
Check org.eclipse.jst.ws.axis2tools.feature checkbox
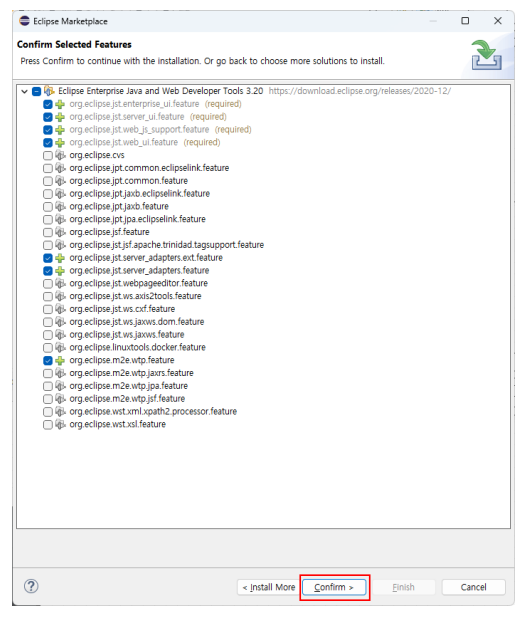coord(48,296)
